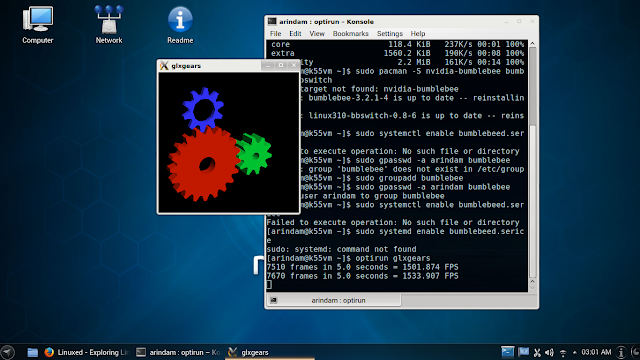640x360 pixels.
Task: Open the Network desktop icon
Action: click(109, 24)
